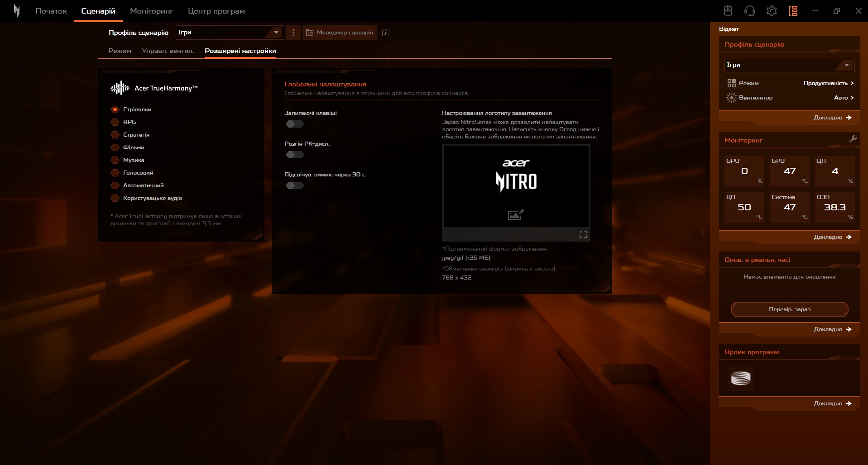Click the Nitro logo icon in top-left
The width and height of the screenshot is (868, 465).
pos(17,11)
